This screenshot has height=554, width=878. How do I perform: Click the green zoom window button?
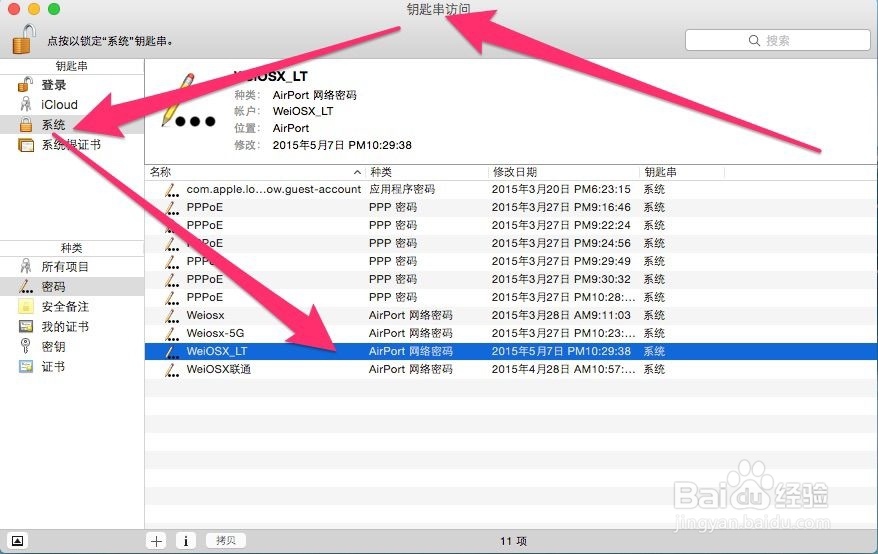(x=54, y=9)
